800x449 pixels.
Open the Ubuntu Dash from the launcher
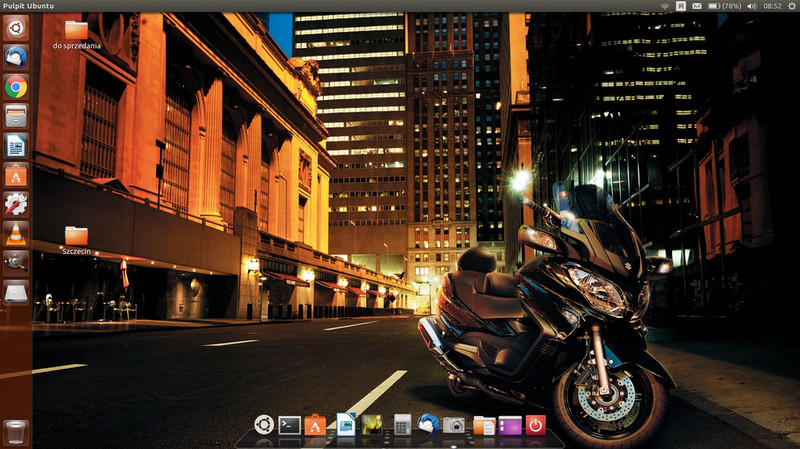(15, 29)
